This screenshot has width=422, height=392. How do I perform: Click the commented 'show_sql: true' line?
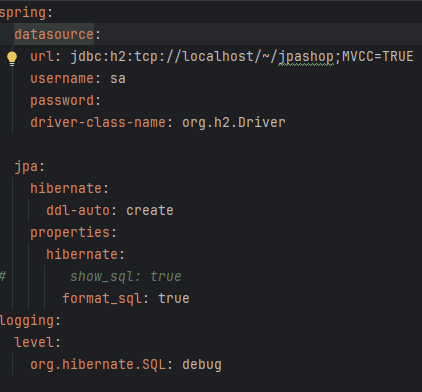[x=126, y=276]
